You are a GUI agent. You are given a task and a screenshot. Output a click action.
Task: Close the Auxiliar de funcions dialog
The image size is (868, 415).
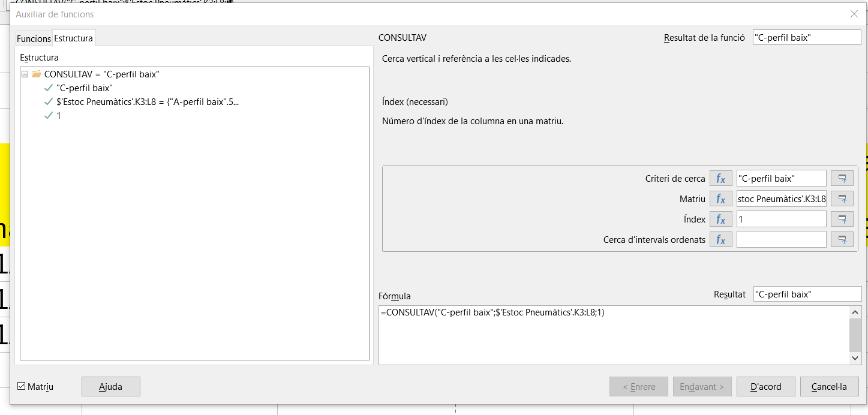(854, 14)
